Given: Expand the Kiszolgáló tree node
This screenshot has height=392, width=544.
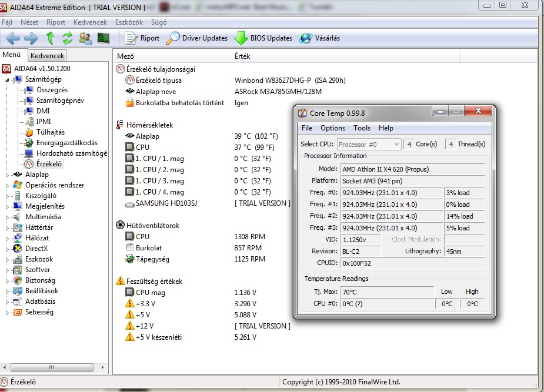Looking at the screenshot, I should click(7, 196).
